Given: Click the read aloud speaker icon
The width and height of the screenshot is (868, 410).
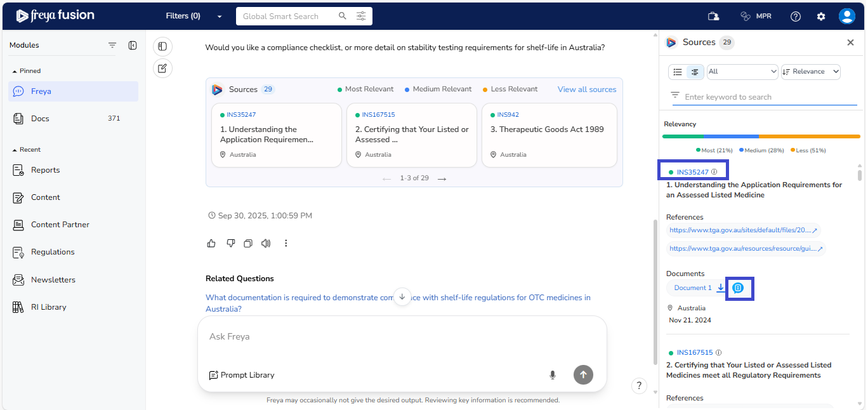Looking at the screenshot, I should pos(266,243).
